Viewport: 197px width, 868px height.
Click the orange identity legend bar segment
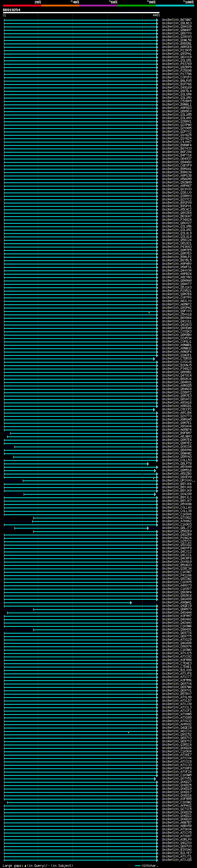(60, 6)
